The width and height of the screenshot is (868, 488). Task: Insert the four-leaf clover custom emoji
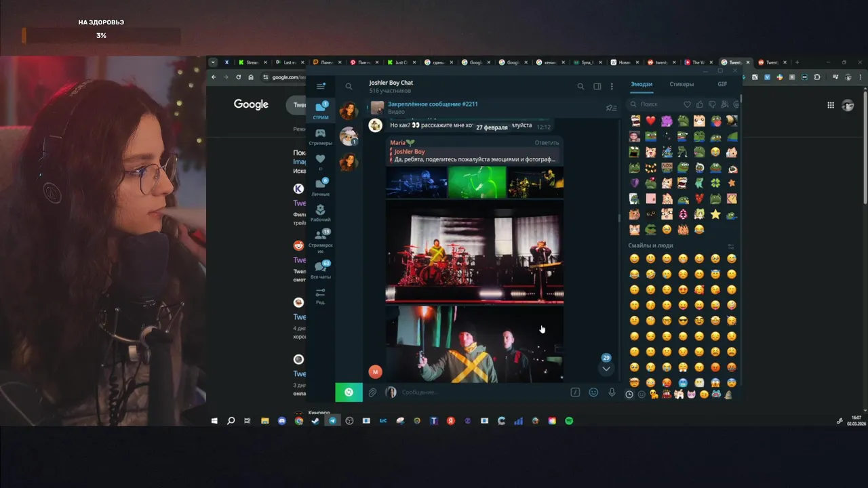[715, 183]
